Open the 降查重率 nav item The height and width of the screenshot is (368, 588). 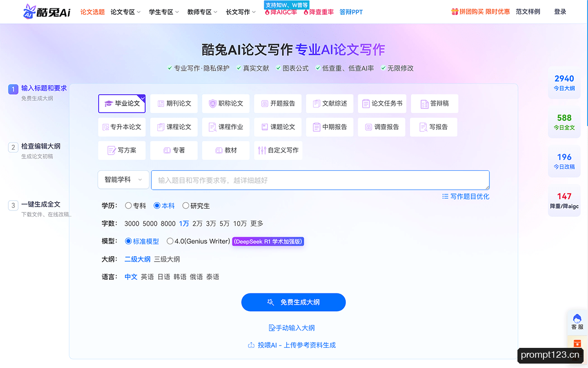point(318,12)
